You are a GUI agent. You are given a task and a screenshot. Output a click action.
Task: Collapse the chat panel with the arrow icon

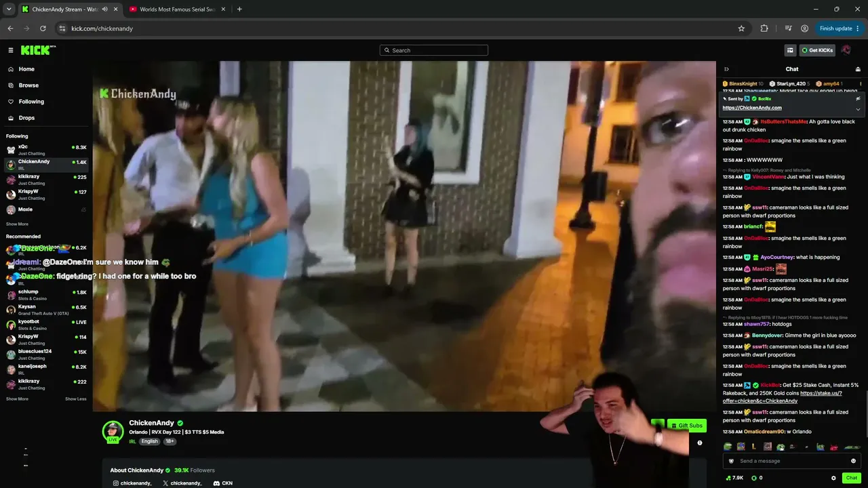(x=726, y=69)
